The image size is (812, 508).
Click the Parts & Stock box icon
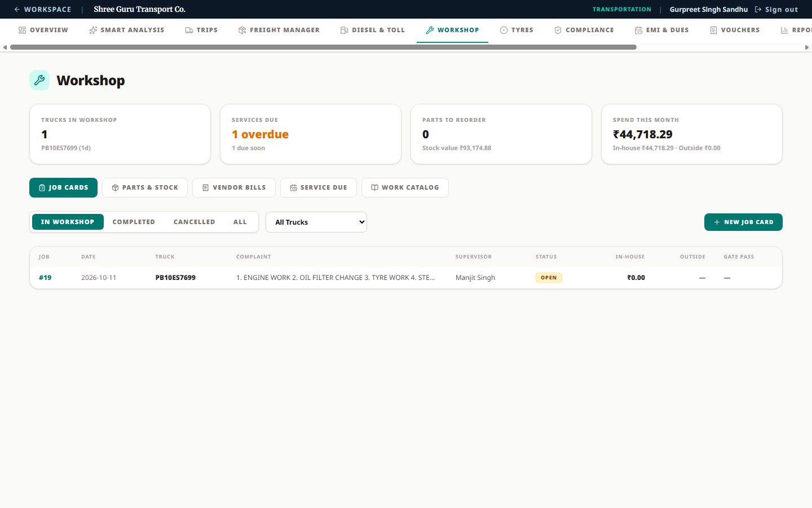tap(115, 187)
